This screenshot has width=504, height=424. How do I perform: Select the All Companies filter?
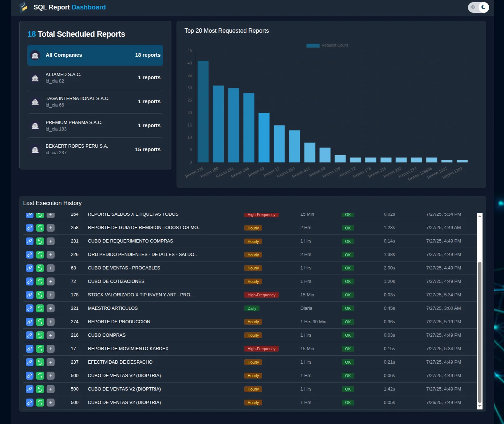click(95, 55)
